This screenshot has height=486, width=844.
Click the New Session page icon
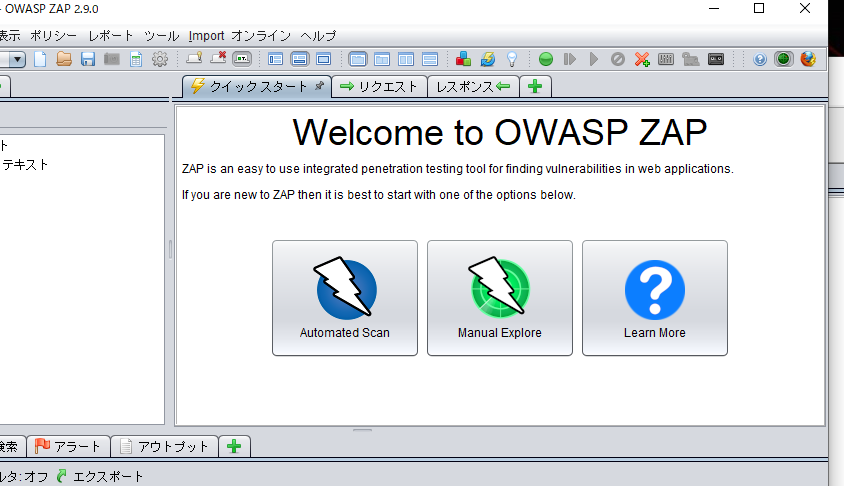[x=40, y=59]
